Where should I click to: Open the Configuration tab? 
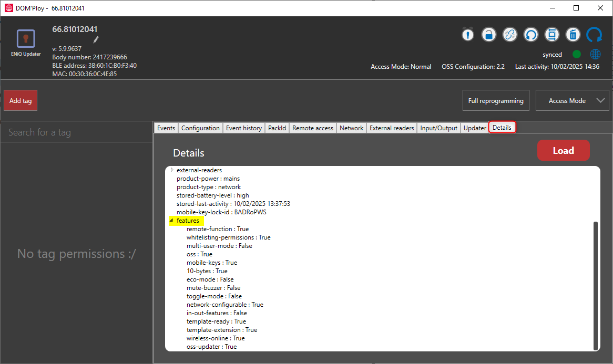click(200, 128)
